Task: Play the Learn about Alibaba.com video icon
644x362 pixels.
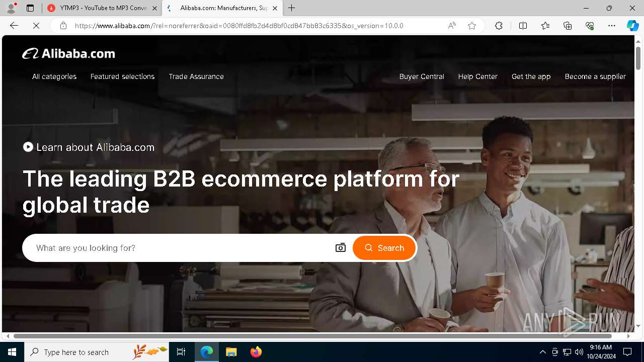Action: 28,147
